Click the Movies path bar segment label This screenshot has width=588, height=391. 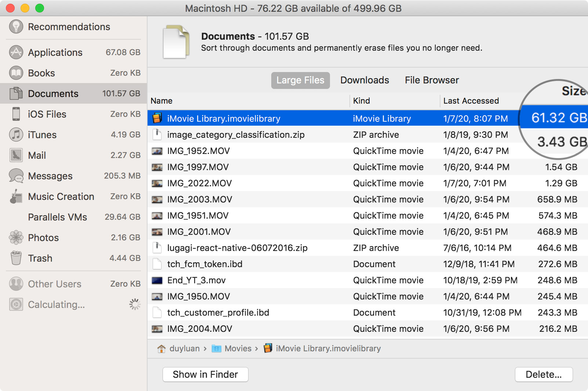pyautogui.click(x=238, y=348)
